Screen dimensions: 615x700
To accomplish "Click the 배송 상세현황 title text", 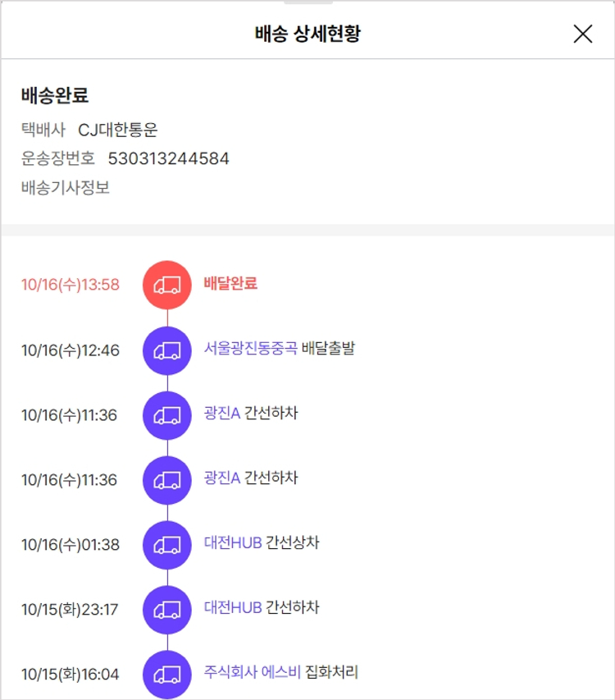I will click(x=307, y=34).
